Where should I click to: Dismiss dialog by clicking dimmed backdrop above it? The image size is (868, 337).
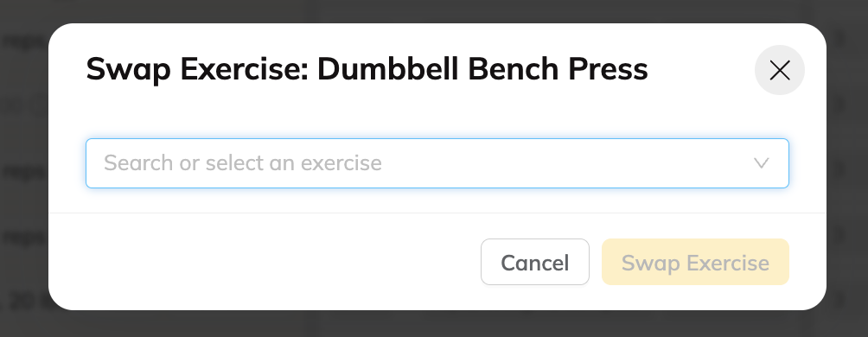434,11
